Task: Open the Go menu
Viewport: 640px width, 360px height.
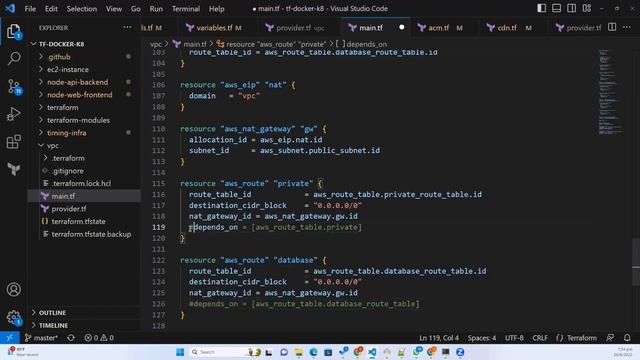Action: pyautogui.click(x=136, y=9)
